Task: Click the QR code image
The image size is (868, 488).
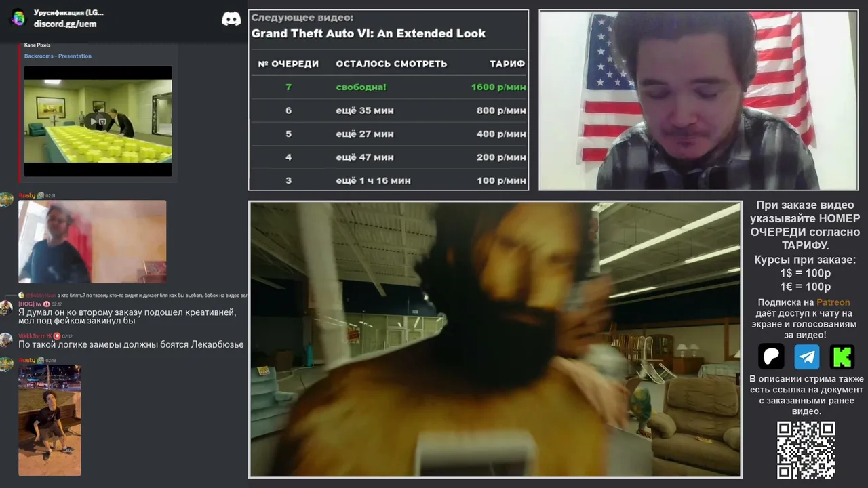Action: (x=806, y=450)
